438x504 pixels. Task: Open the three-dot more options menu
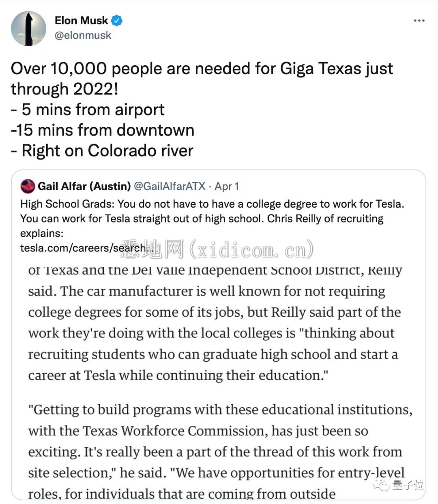click(x=419, y=20)
